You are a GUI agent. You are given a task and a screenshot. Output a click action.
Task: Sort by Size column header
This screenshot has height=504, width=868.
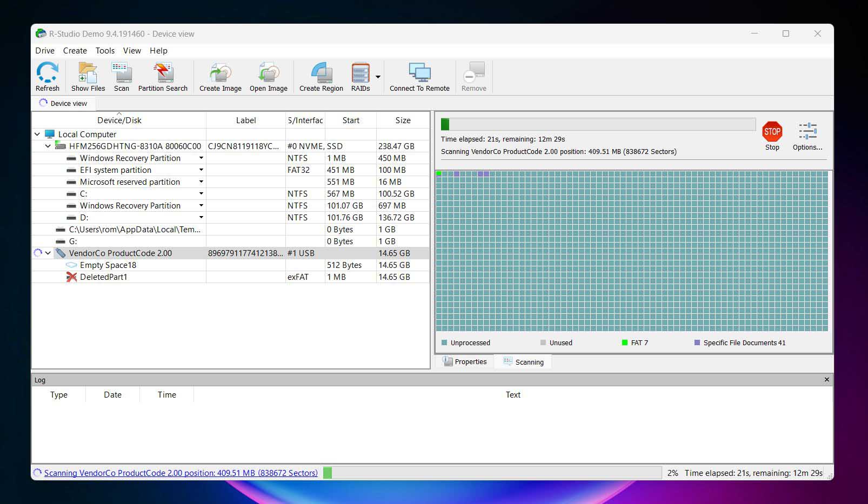point(403,120)
